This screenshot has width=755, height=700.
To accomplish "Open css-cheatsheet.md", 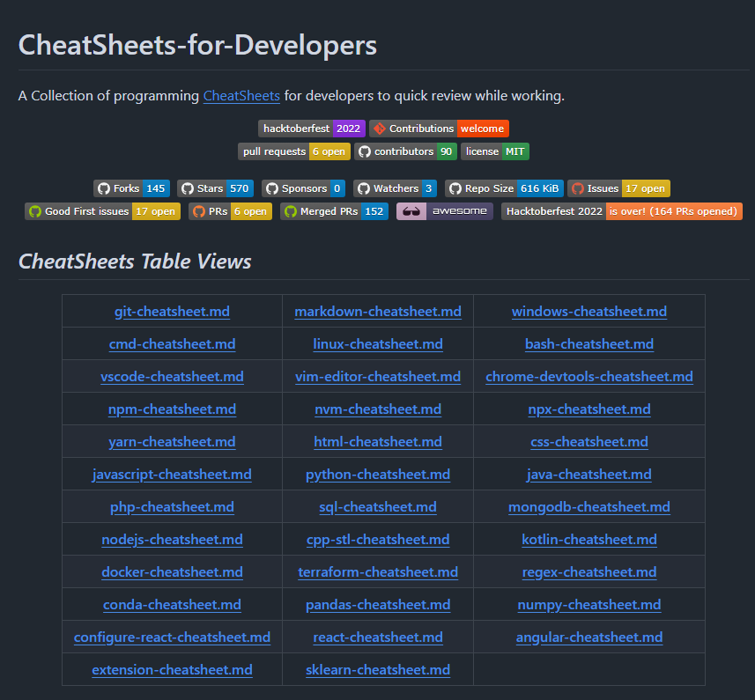I will point(589,442).
